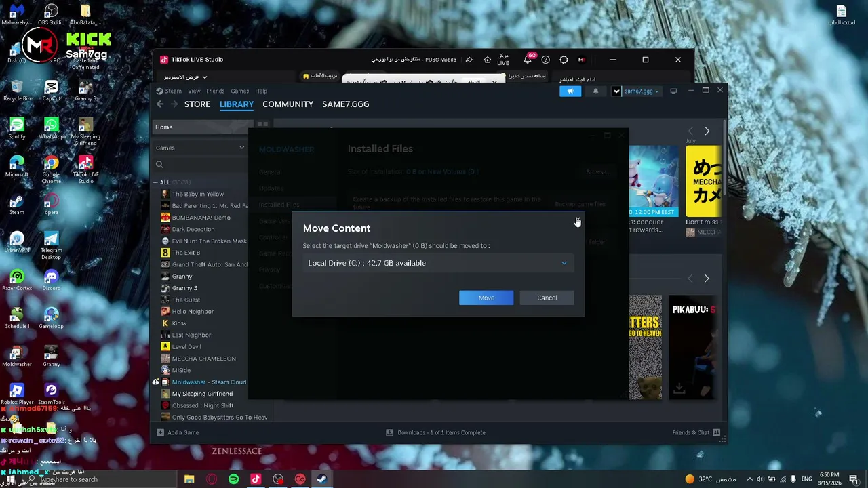Viewport: 868px width, 488px height.
Task: Open the Friends menu in Steam
Action: (x=216, y=91)
